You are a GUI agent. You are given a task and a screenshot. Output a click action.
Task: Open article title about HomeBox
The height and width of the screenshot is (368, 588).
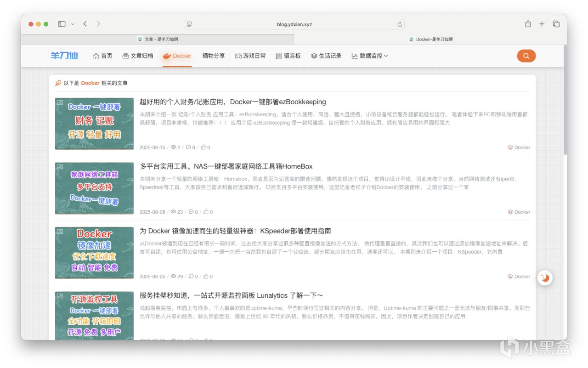[226, 166]
